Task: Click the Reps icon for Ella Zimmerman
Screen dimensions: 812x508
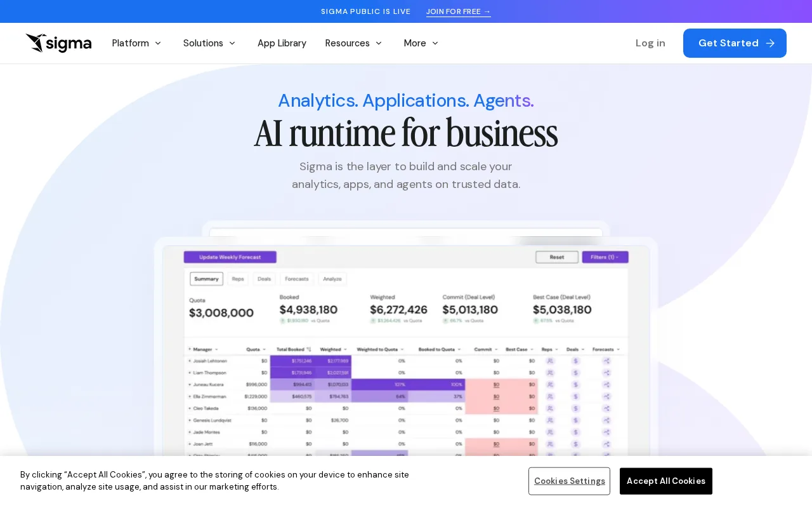Action: 550,396
